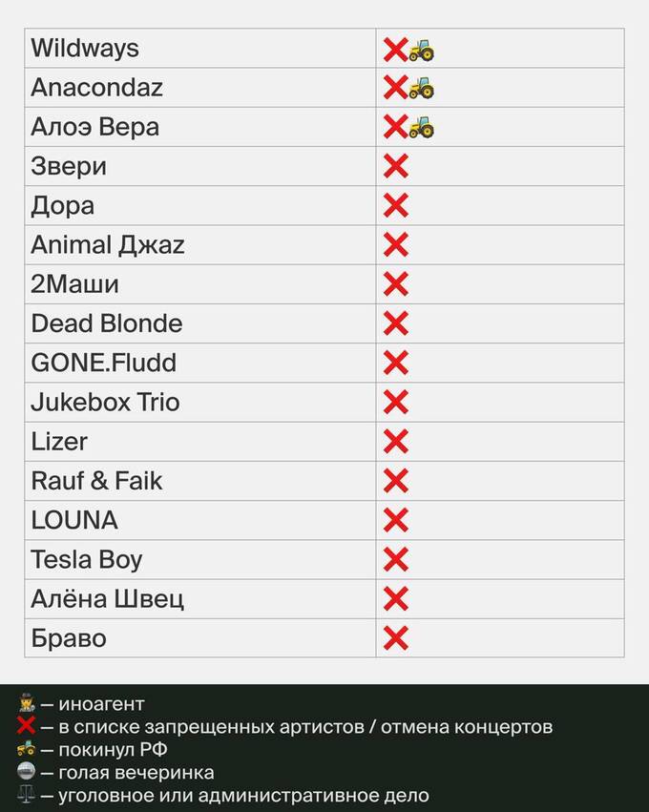
Task: Click the red cross next to Браво
Action: click(x=396, y=638)
